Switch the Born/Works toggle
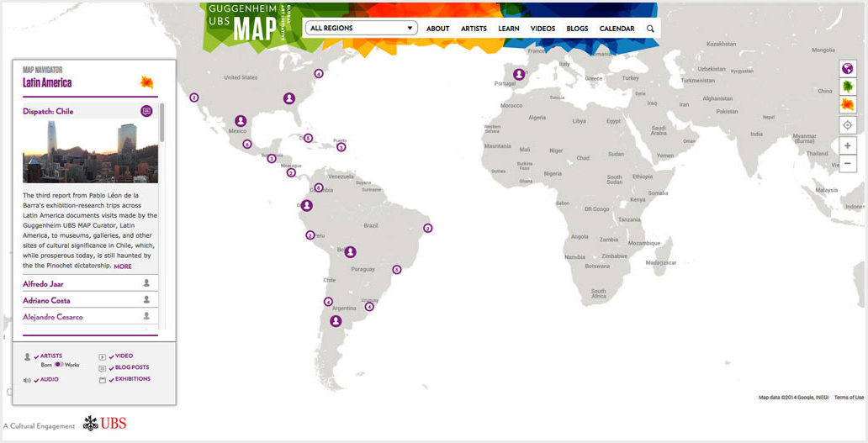Image resolution: width=868 pixels, height=443 pixels. point(59,365)
